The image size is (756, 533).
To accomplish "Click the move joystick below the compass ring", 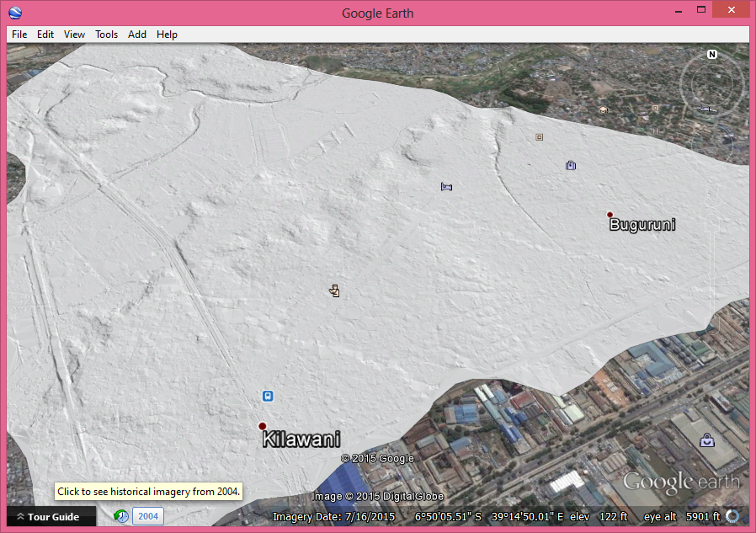I will tap(712, 145).
